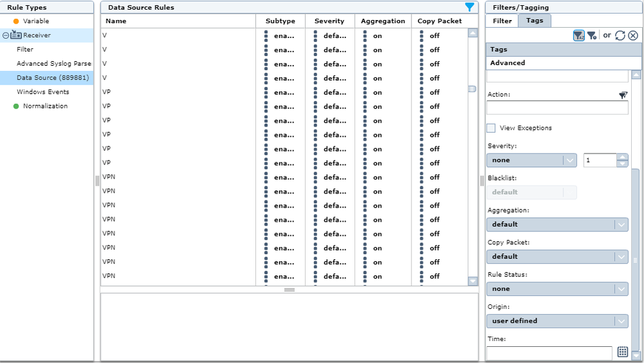Switch to the Tags tab
This screenshot has width=644, height=363.
point(534,21)
